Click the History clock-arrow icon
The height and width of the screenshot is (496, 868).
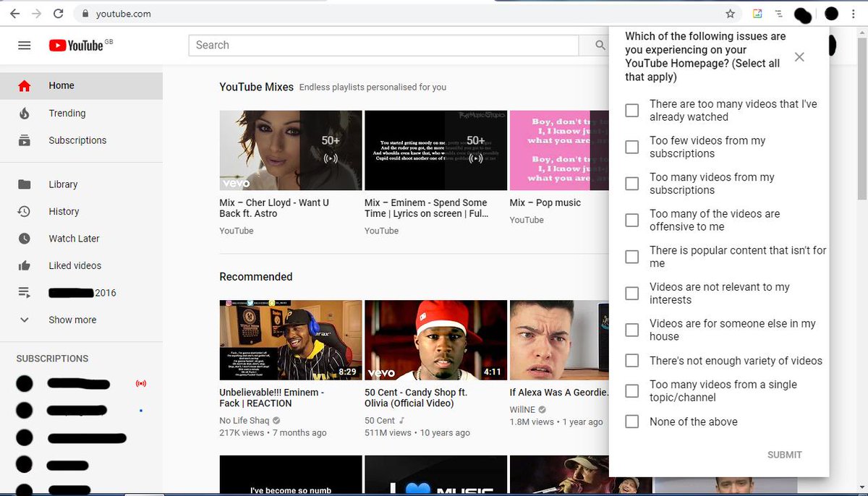(25, 211)
